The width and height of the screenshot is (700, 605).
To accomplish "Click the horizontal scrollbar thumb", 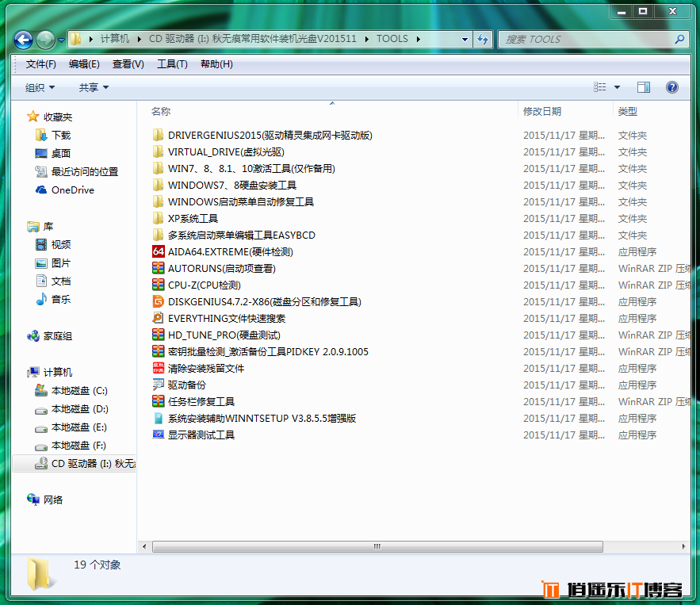I will tap(377, 546).
